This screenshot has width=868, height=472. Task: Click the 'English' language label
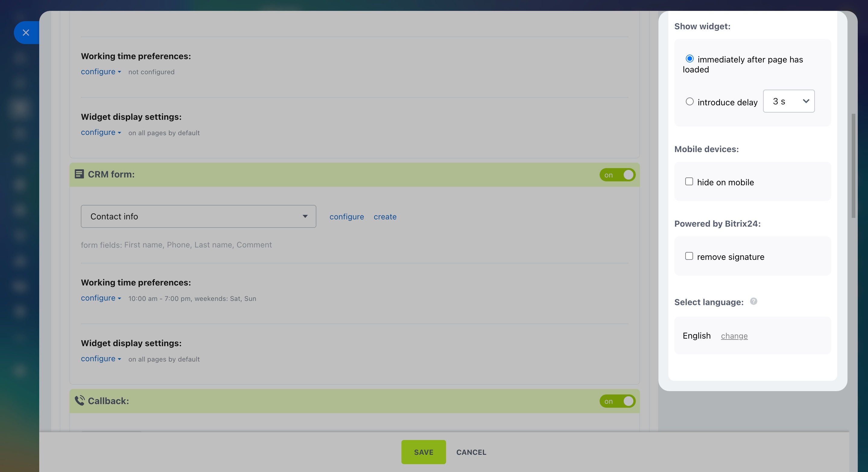(x=696, y=336)
